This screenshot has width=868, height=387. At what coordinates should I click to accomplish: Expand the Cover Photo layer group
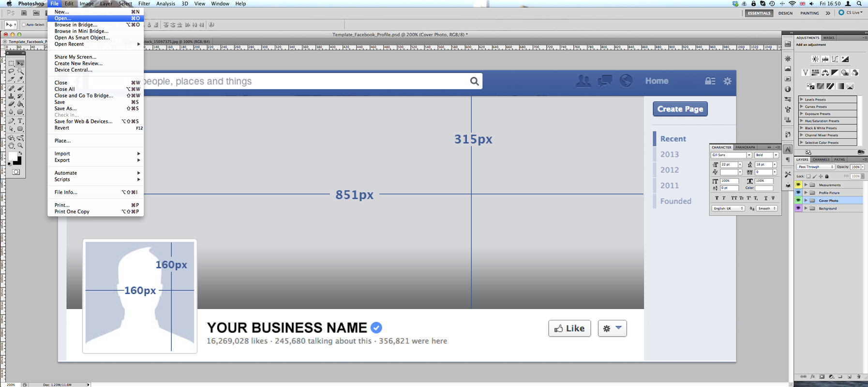pyautogui.click(x=806, y=200)
